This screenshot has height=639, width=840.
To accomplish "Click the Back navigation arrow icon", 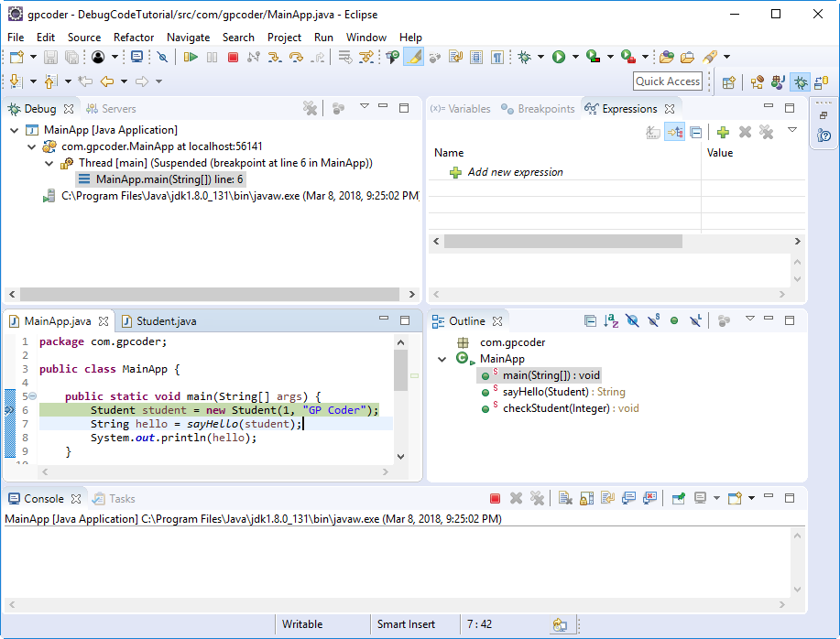I will (107, 81).
